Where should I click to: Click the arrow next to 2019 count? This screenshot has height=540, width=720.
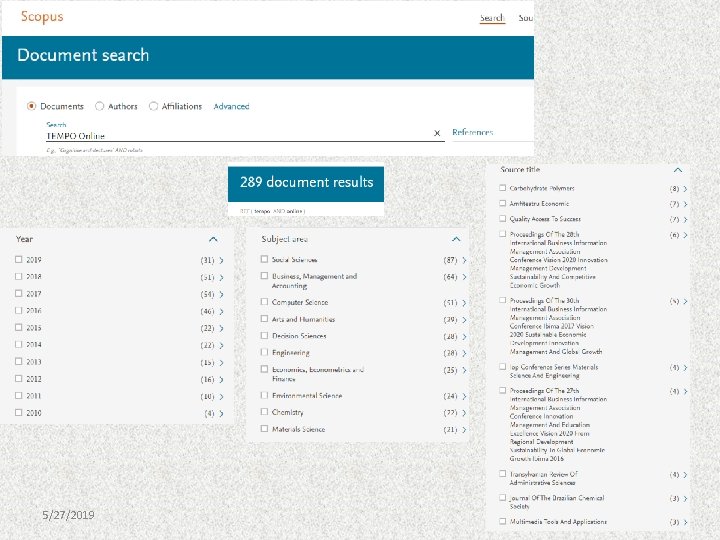[221, 260]
